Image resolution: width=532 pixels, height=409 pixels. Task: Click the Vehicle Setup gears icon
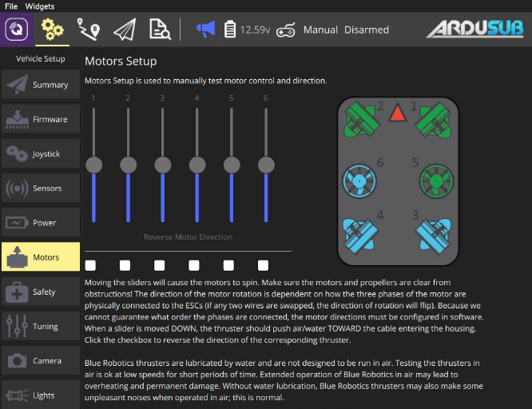click(x=52, y=30)
